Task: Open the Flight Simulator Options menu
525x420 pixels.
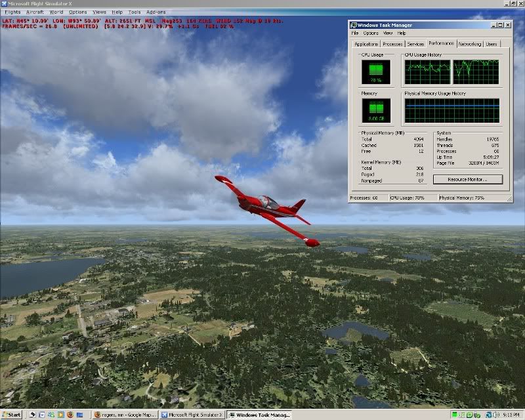Action: click(77, 12)
